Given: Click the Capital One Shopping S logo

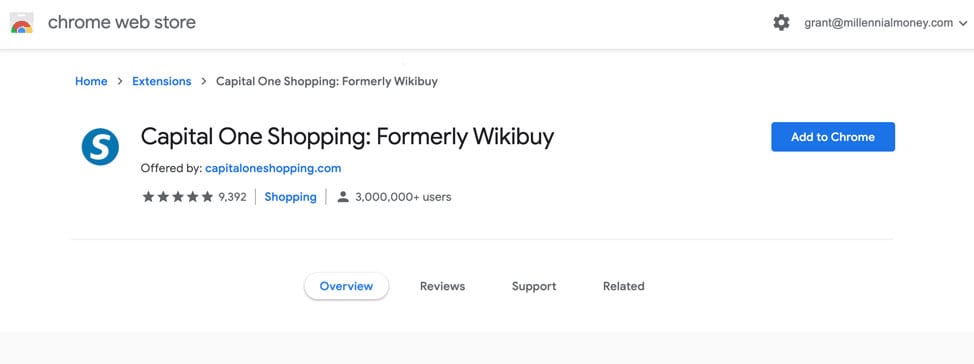Looking at the screenshot, I should (x=100, y=147).
